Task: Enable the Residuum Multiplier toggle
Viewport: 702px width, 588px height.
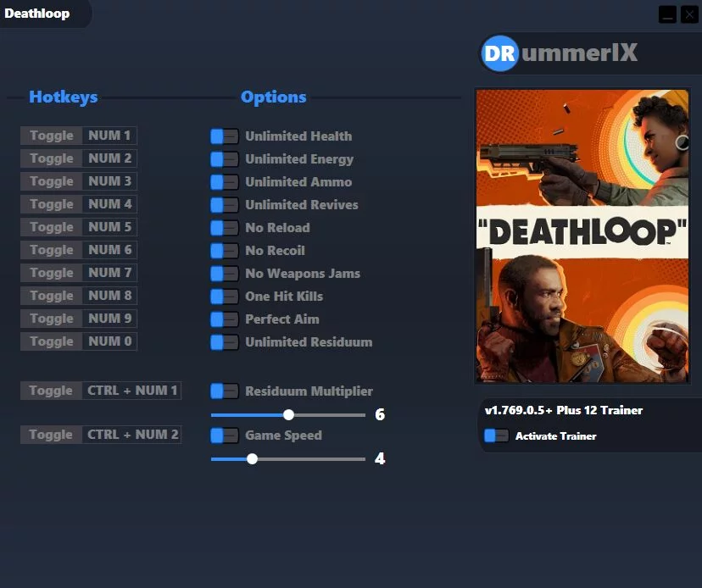Action: coord(225,391)
